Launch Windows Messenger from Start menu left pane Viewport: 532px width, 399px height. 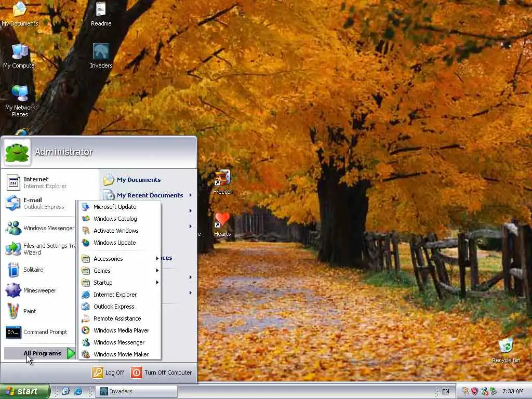(40, 228)
